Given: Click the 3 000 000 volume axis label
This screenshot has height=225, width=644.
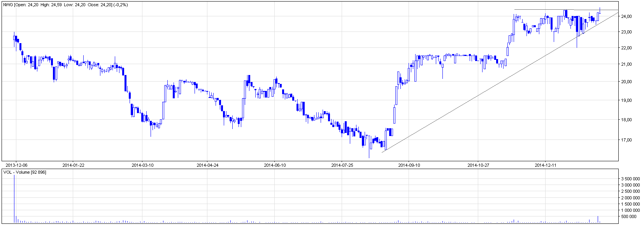Looking at the screenshot, I should [x=630, y=185].
